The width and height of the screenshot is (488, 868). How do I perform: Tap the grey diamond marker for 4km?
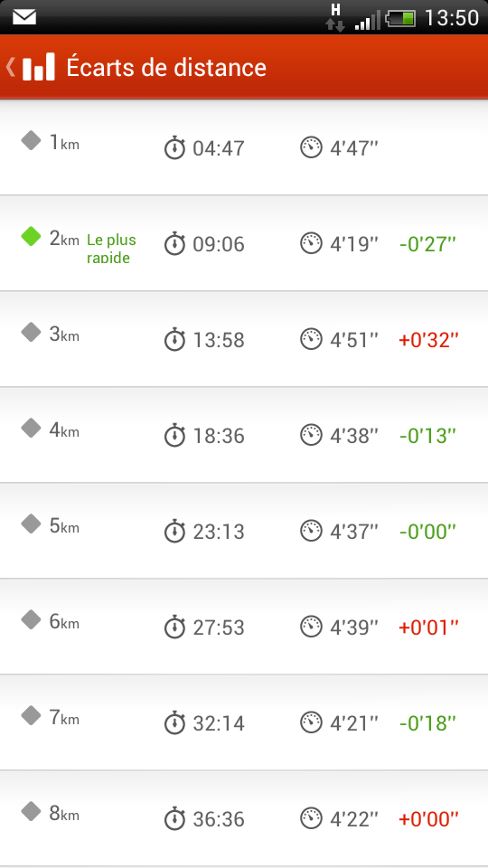tap(31, 428)
